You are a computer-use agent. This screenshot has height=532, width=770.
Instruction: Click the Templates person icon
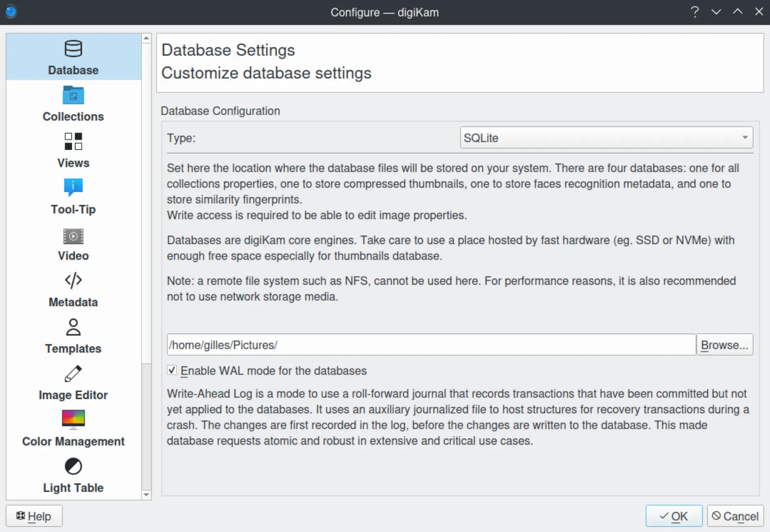pyautogui.click(x=73, y=327)
